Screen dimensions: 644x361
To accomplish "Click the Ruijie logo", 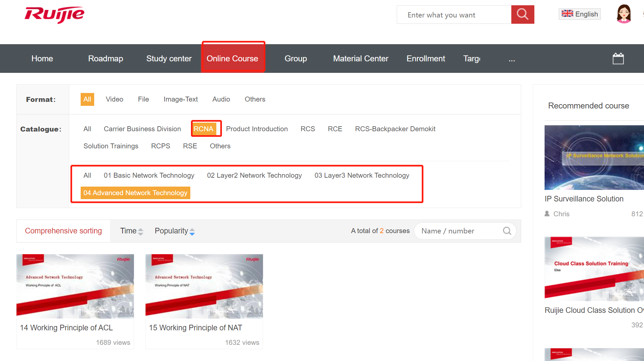I will [x=54, y=15].
